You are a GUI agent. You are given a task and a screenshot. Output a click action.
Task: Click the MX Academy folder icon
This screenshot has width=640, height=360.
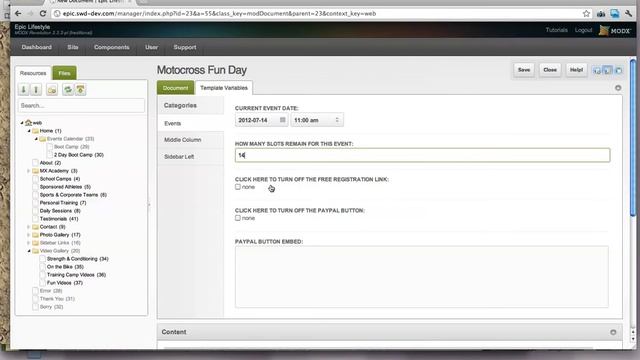click(x=36, y=171)
